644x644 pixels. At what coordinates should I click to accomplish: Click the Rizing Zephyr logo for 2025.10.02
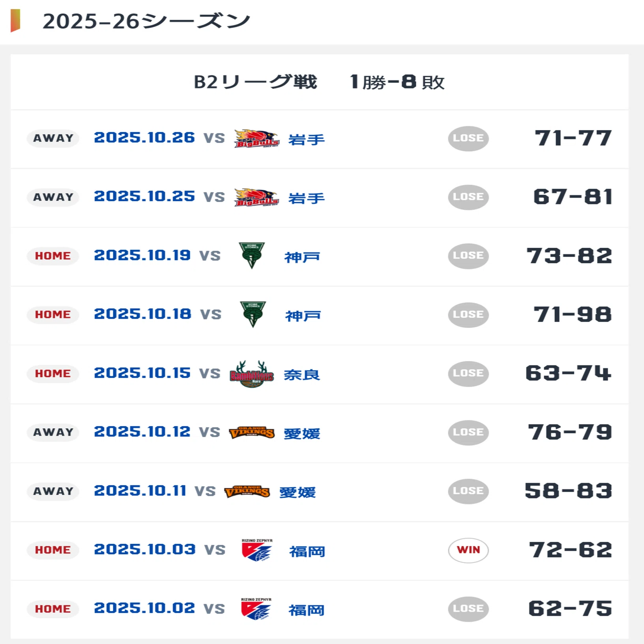click(256, 609)
